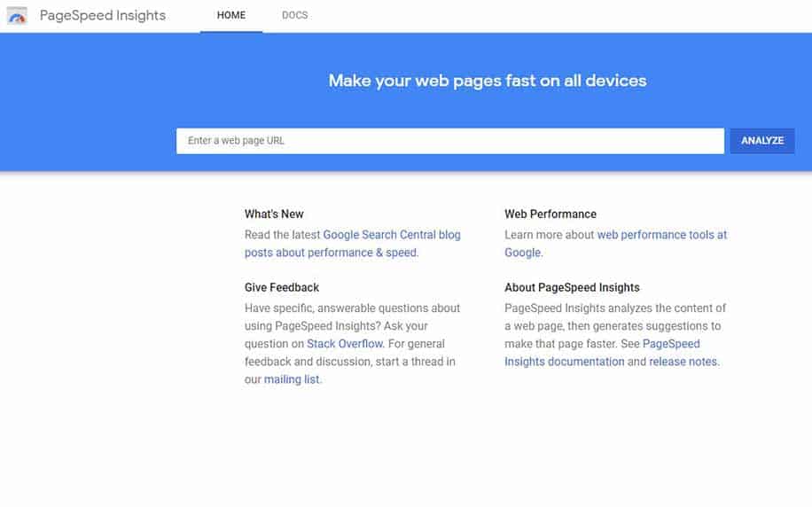The width and height of the screenshot is (812, 507).
Task: Click the PageSpeed Insights title text
Action: click(103, 16)
